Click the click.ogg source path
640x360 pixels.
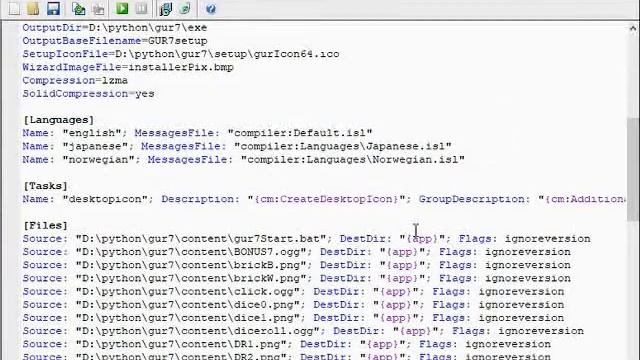click(x=188, y=292)
